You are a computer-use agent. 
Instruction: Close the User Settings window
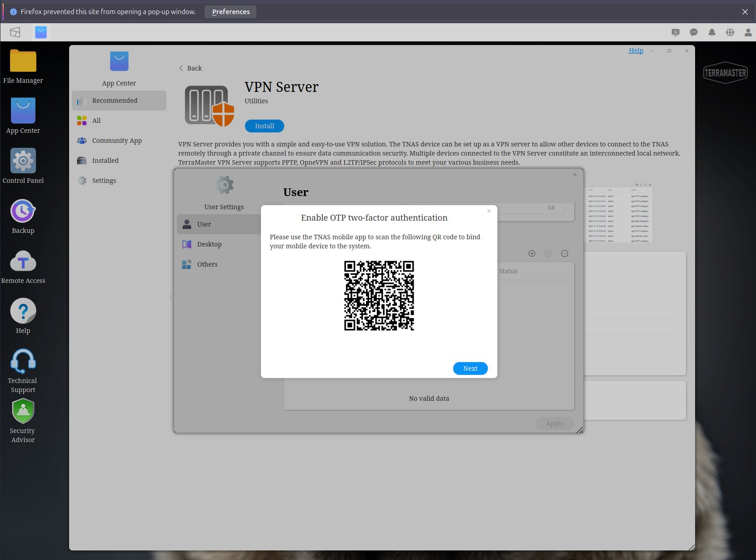tap(575, 175)
